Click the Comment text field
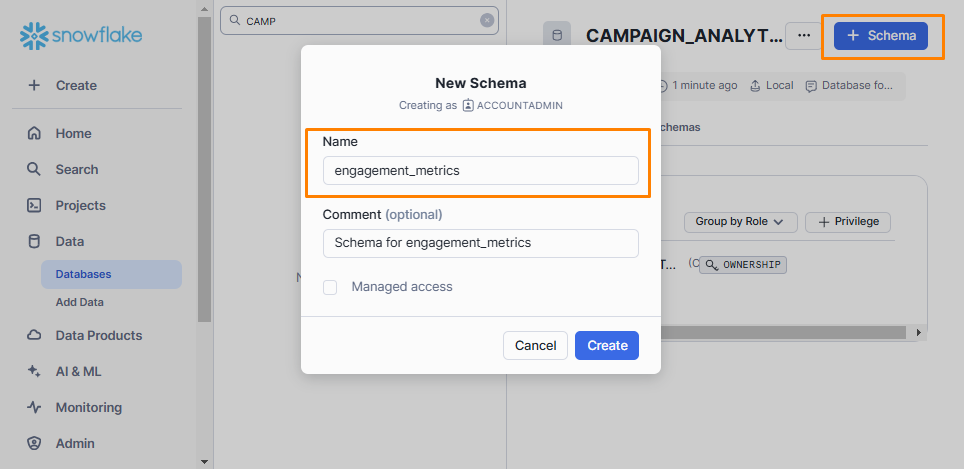The image size is (964, 469). pyautogui.click(x=480, y=243)
